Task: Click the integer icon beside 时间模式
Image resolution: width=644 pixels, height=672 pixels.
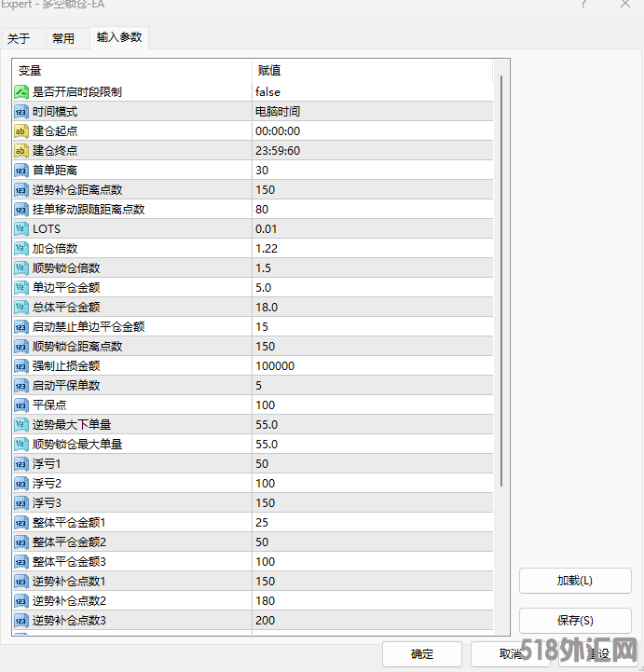Action: pyautogui.click(x=21, y=112)
